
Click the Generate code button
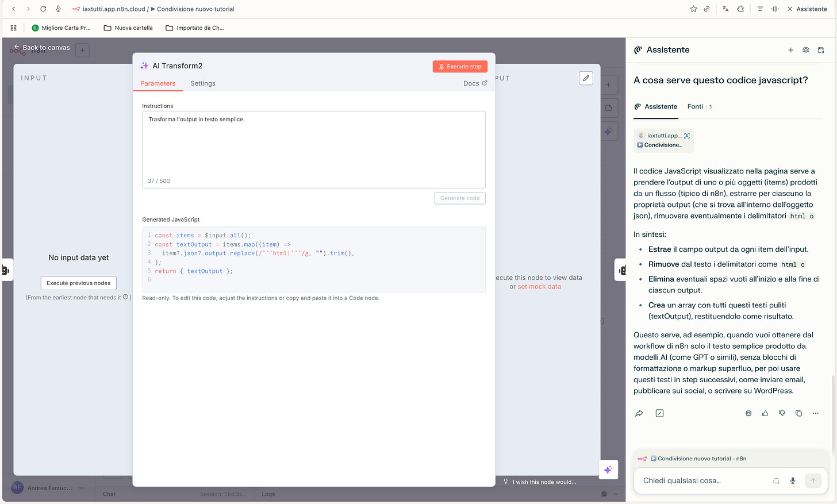tap(460, 198)
